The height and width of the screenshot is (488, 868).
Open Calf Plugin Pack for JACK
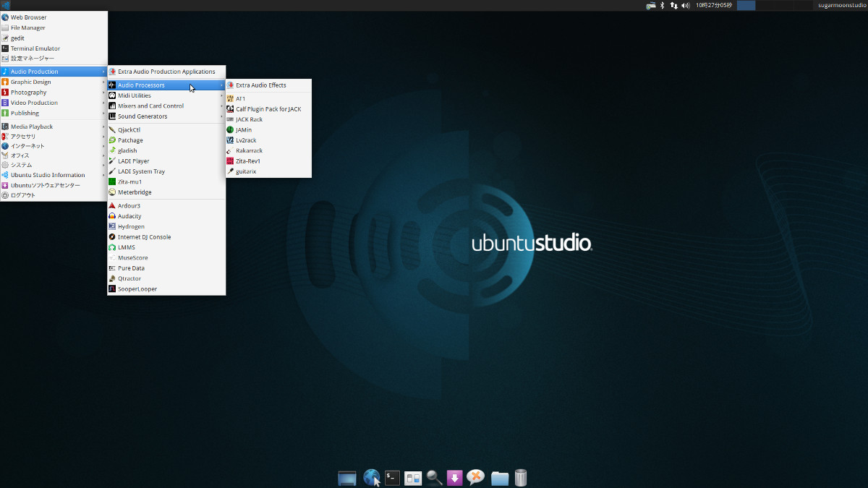(x=268, y=109)
